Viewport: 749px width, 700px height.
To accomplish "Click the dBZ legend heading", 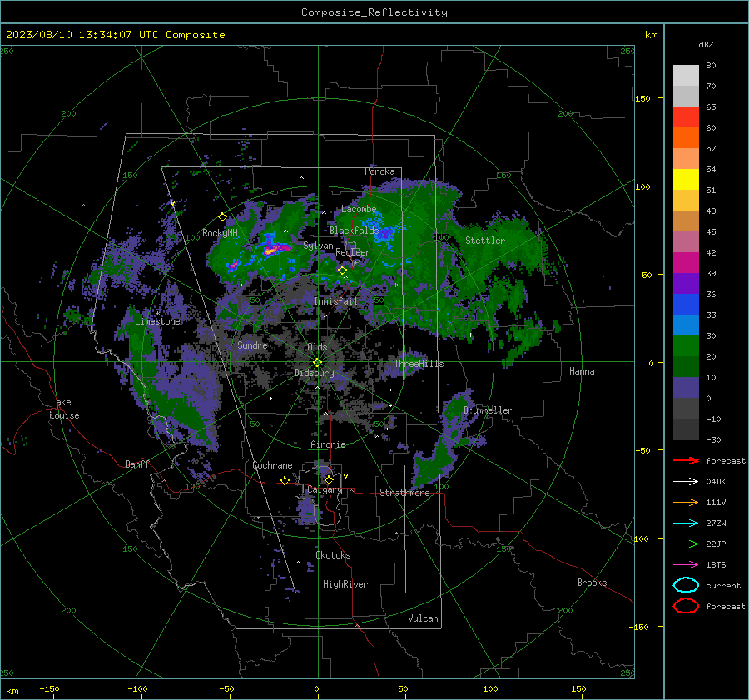I will click(706, 44).
